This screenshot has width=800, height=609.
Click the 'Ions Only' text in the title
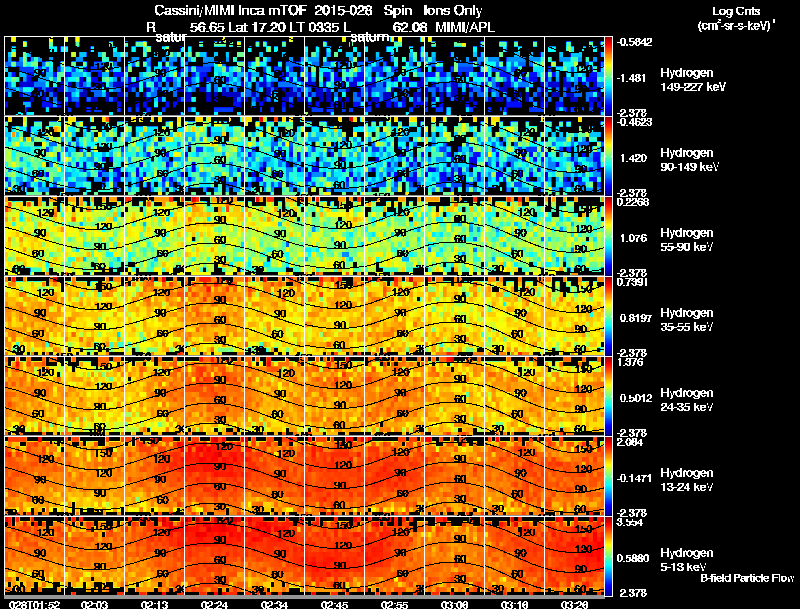(x=453, y=11)
